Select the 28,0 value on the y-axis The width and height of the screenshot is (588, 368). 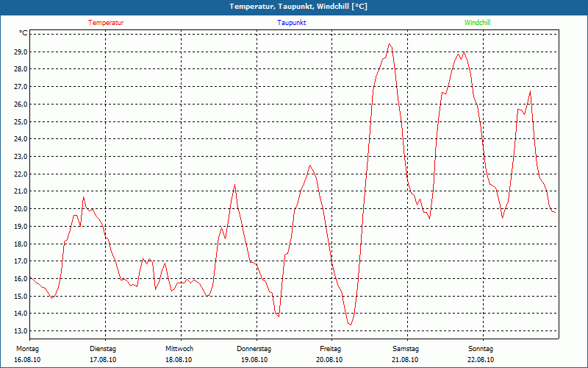tap(21, 69)
